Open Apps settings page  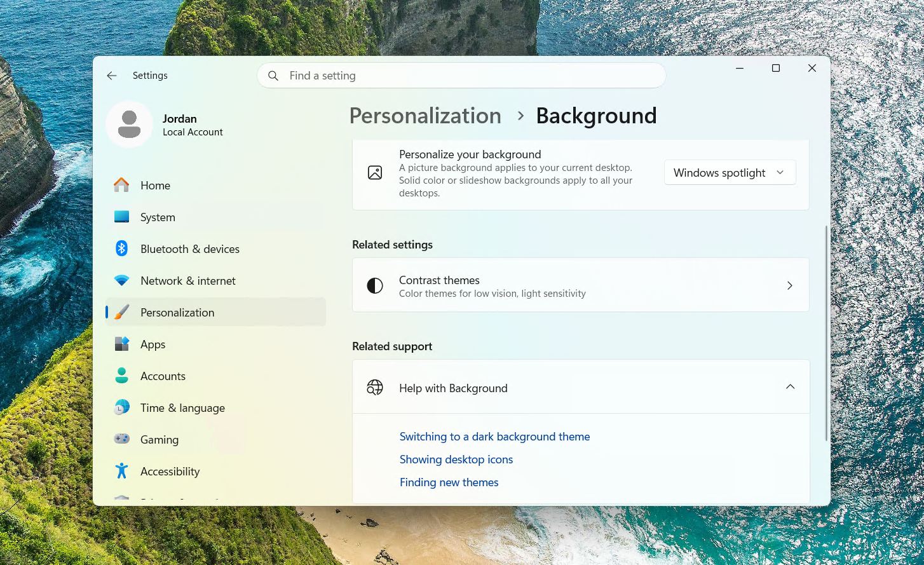click(215, 344)
